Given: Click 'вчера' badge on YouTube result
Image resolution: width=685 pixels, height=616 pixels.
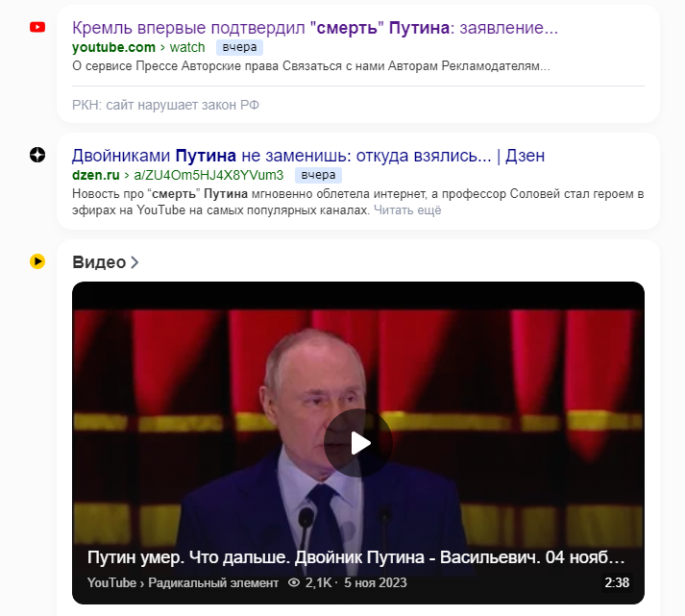Looking at the screenshot, I should 239,47.
